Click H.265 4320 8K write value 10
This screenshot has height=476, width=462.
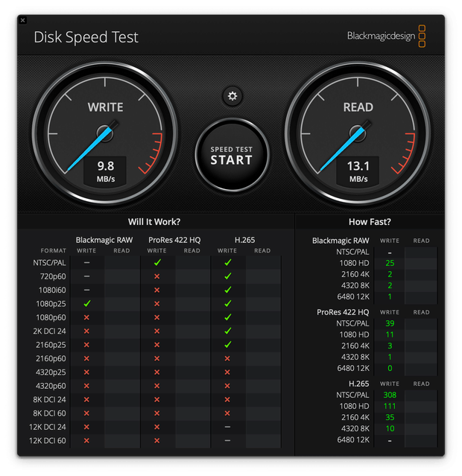coord(390,428)
